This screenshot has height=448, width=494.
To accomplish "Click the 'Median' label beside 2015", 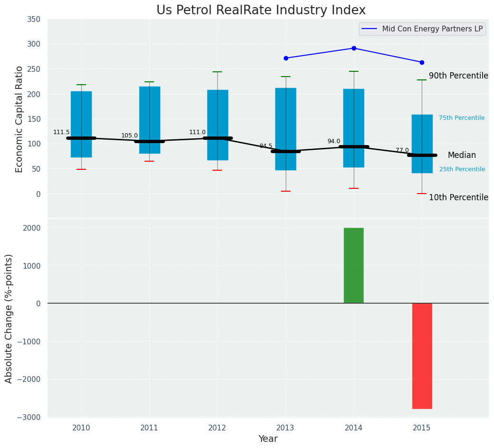I will (462, 155).
